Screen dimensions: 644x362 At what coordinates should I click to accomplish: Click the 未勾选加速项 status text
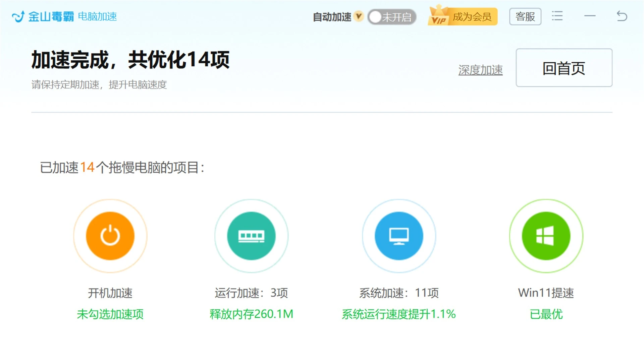point(110,314)
